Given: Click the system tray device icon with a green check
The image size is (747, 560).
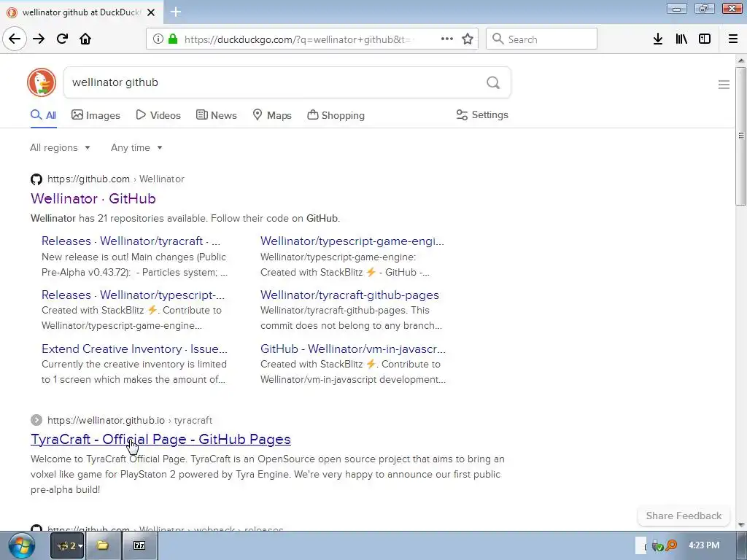Looking at the screenshot, I should [x=657, y=545].
